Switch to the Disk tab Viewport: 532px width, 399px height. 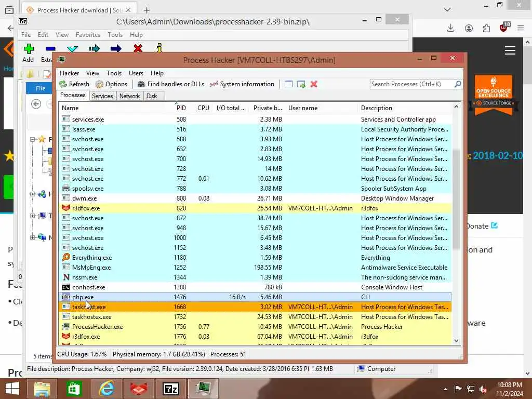[x=152, y=96]
